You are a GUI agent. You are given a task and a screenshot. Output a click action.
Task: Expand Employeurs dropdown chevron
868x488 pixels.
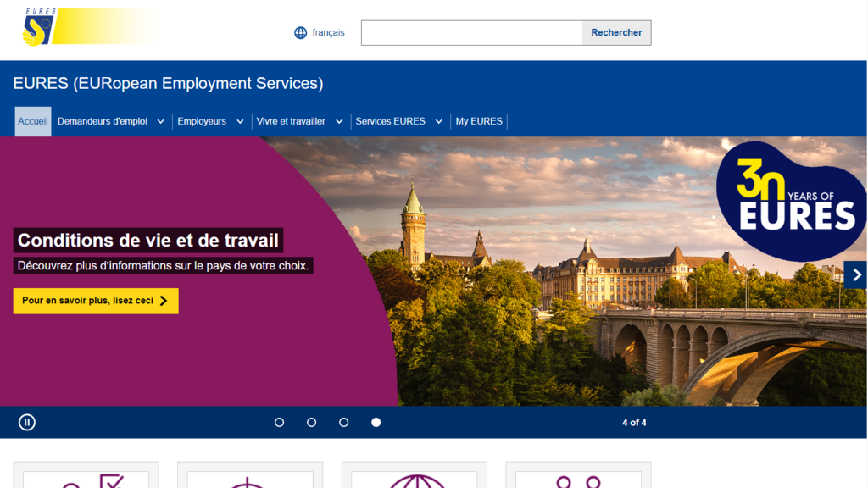pos(240,122)
